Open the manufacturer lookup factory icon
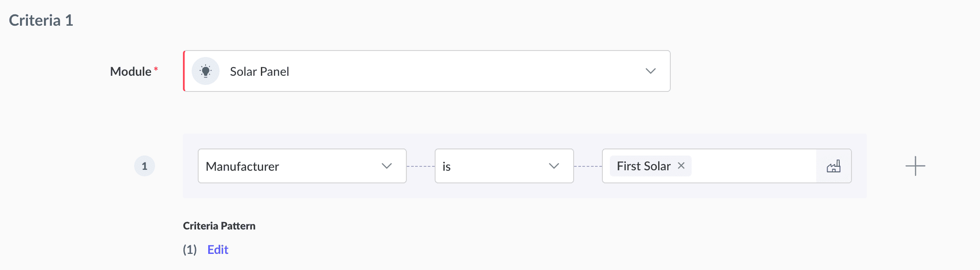 coord(833,166)
